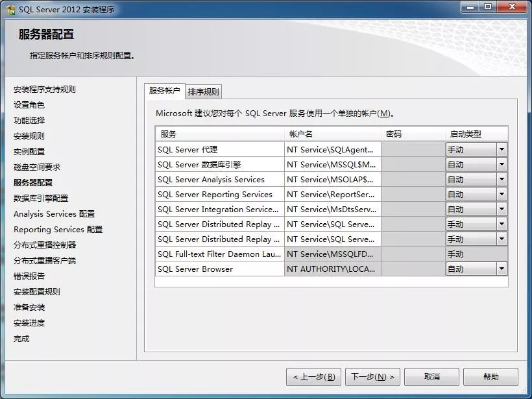Close the SQL Server 2012 setup window
532x399 pixels.
click(513, 6)
